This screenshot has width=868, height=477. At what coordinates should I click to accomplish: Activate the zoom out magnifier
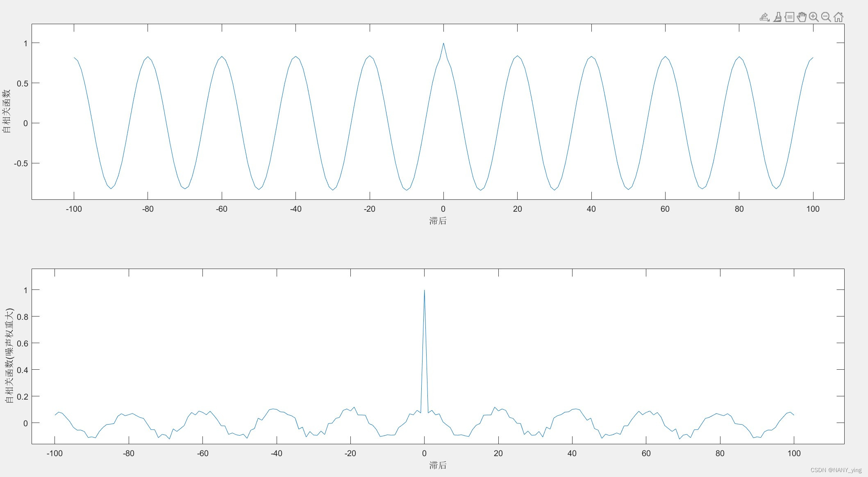click(x=826, y=17)
